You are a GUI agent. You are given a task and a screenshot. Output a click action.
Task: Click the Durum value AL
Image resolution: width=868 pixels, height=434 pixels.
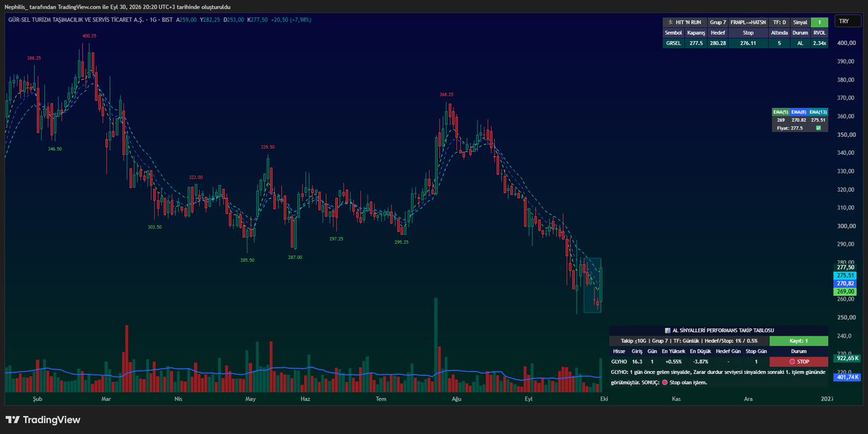800,43
